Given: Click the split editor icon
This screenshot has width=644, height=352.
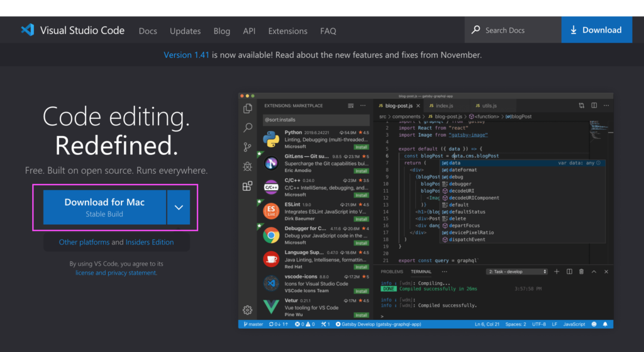Looking at the screenshot, I should (x=594, y=106).
